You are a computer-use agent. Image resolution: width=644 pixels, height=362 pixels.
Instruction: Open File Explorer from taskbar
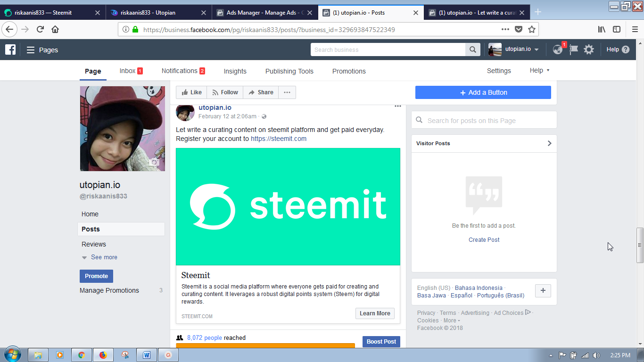click(38, 355)
